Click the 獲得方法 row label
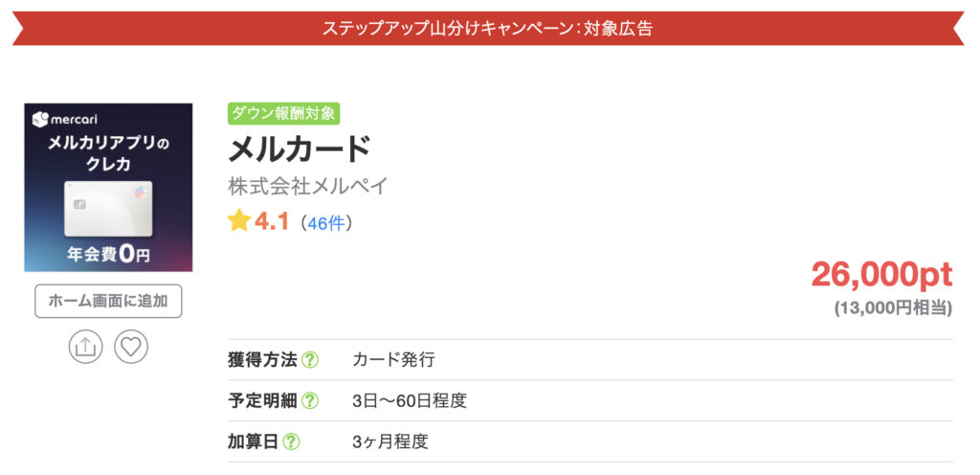The image size is (980, 475). click(262, 360)
